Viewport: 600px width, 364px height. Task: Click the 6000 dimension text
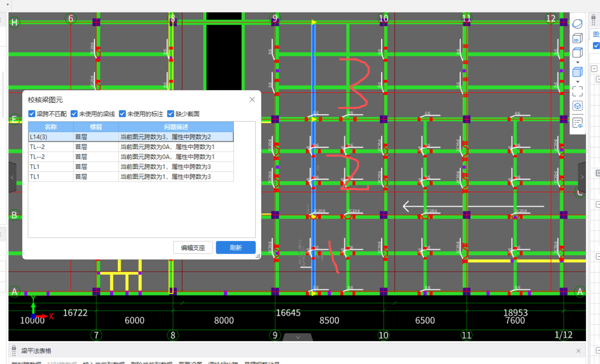point(134,321)
